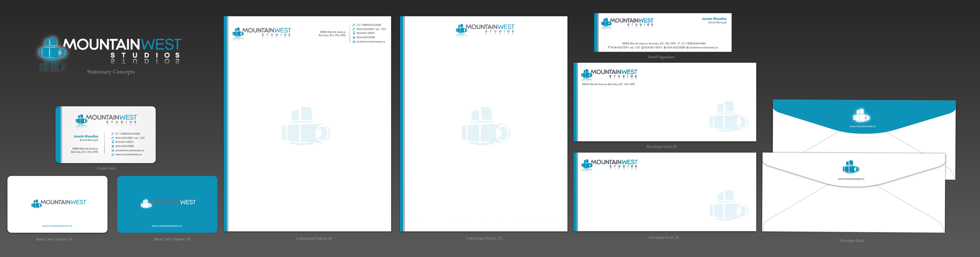Click white camera icon on blue back card
The image size is (980, 257).
(x=146, y=204)
